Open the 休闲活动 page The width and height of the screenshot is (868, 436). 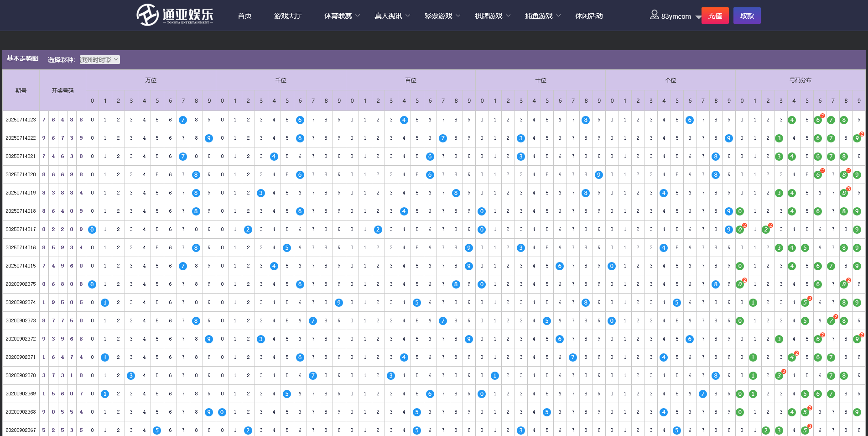click(589, 16)
